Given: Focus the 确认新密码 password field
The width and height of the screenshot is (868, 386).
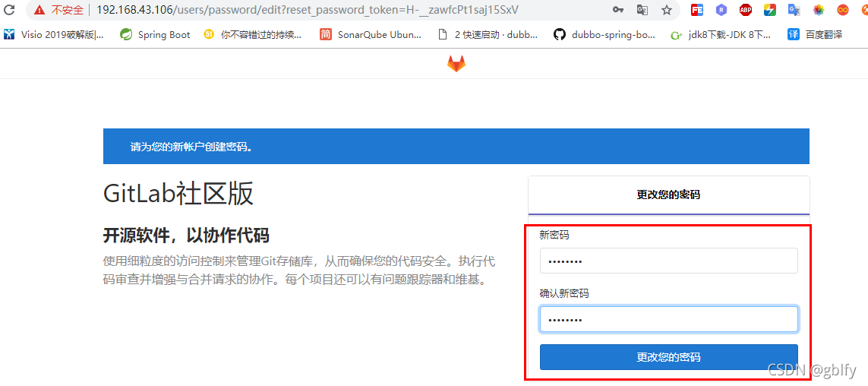Looking at the screenshot, I should [669, 320].
